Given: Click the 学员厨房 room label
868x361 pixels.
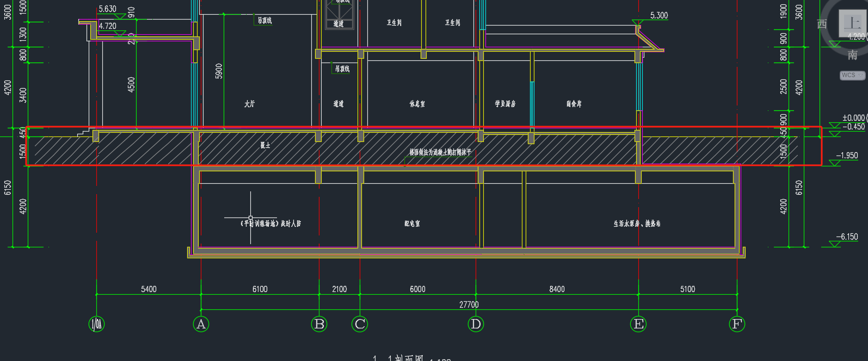Looking at the screenshot, I should click(504, 103).
